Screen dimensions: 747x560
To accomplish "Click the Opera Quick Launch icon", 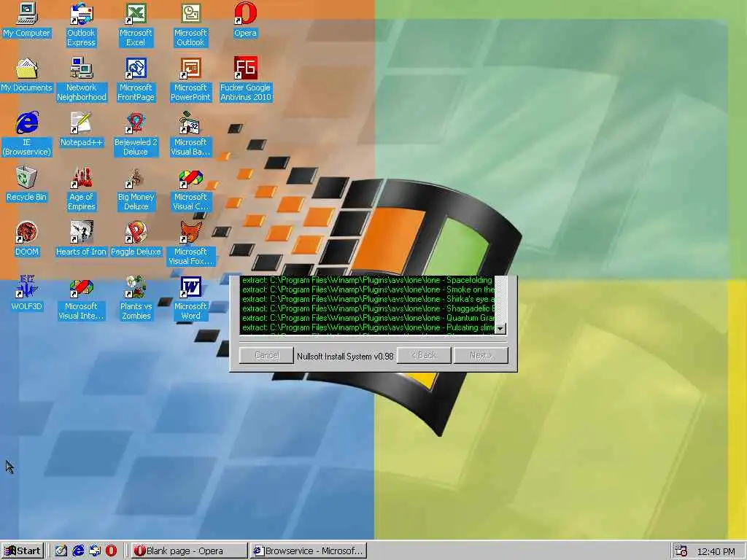I will pos(111,551).
